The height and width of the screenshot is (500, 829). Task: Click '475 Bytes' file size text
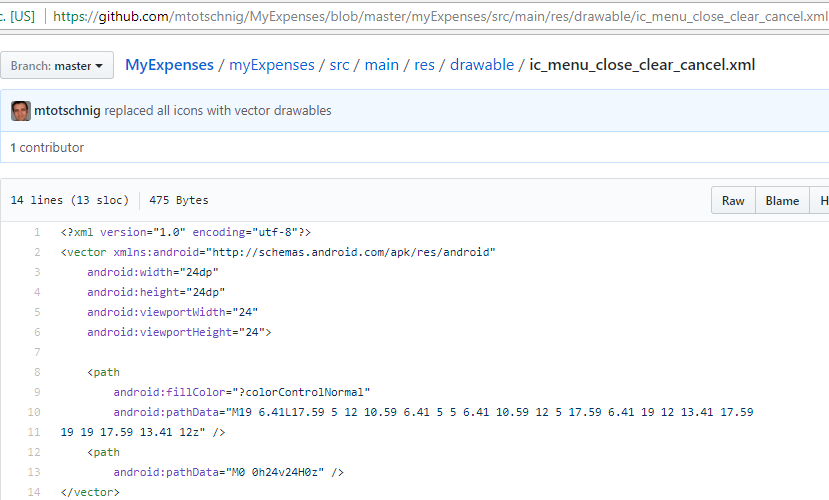point(179,200)
